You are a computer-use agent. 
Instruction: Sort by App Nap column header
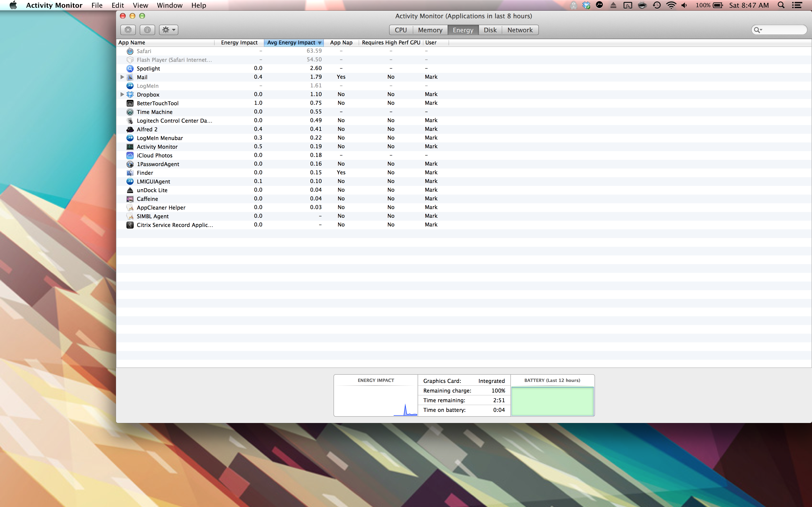(341, 42)
